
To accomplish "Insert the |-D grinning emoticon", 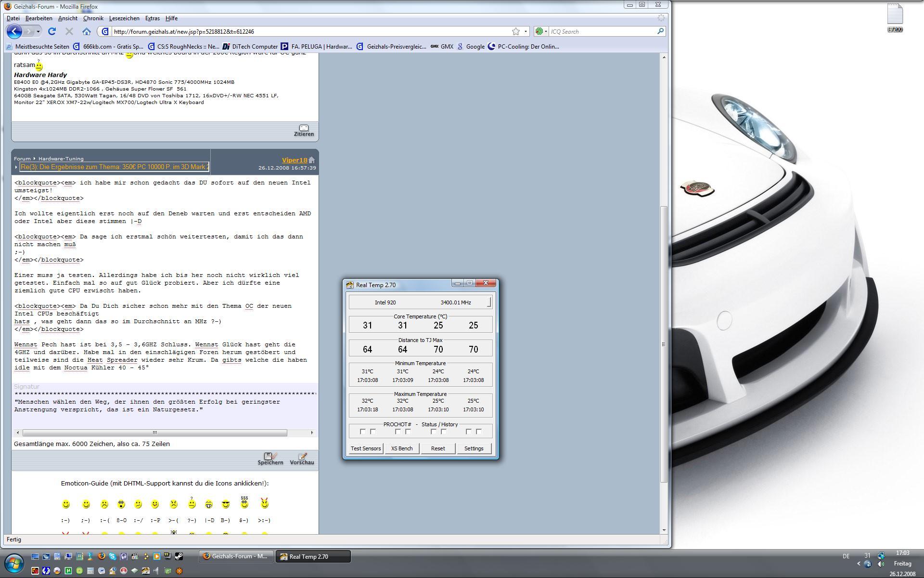I will click(x=209, y=504).
